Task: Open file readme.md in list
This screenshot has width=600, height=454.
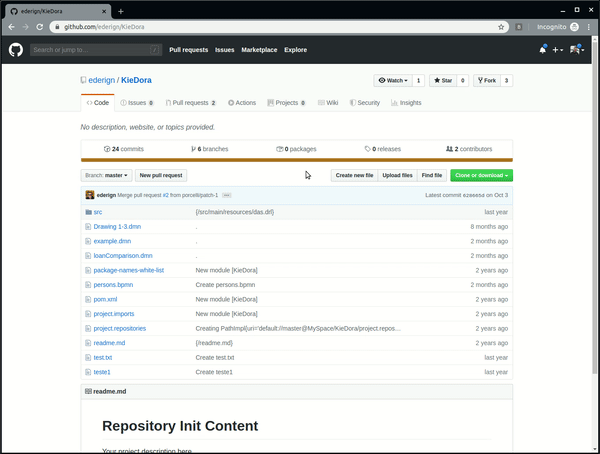Action: (x=109, y=343)
